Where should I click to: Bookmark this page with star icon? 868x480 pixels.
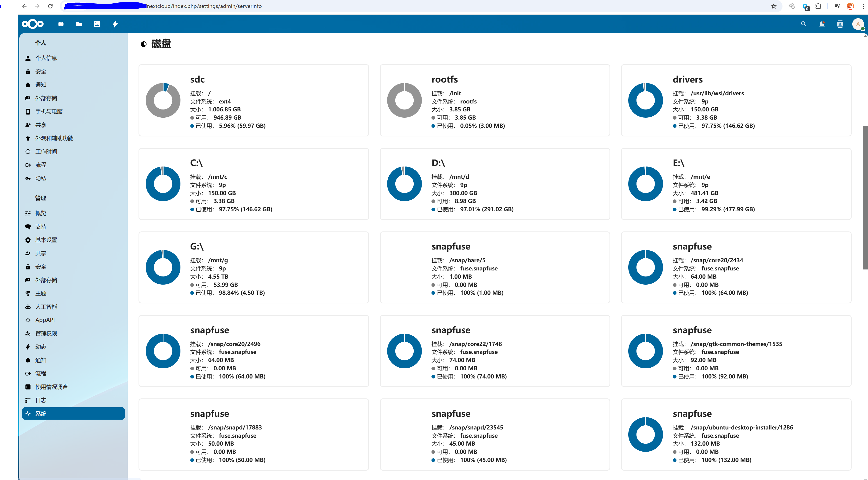[774, 6]
